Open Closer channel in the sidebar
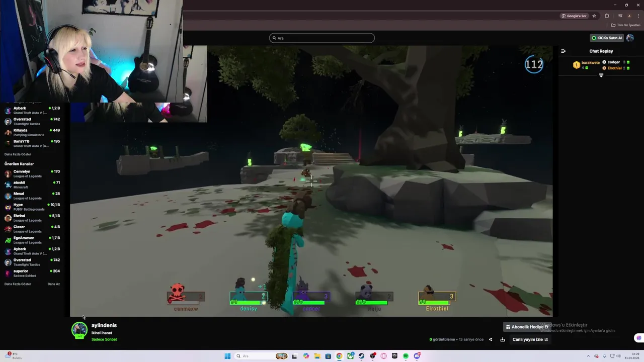The image size is (644, 362). tap(32, 229)
